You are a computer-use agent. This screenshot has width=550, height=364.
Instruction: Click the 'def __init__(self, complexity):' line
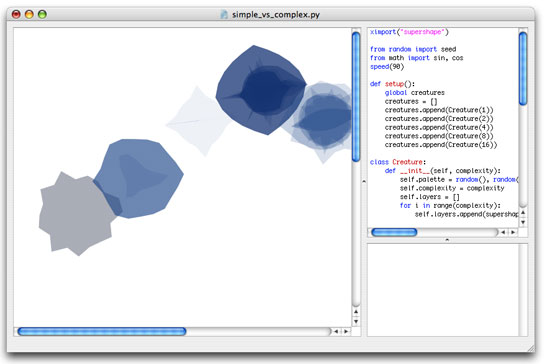[443, 171]
